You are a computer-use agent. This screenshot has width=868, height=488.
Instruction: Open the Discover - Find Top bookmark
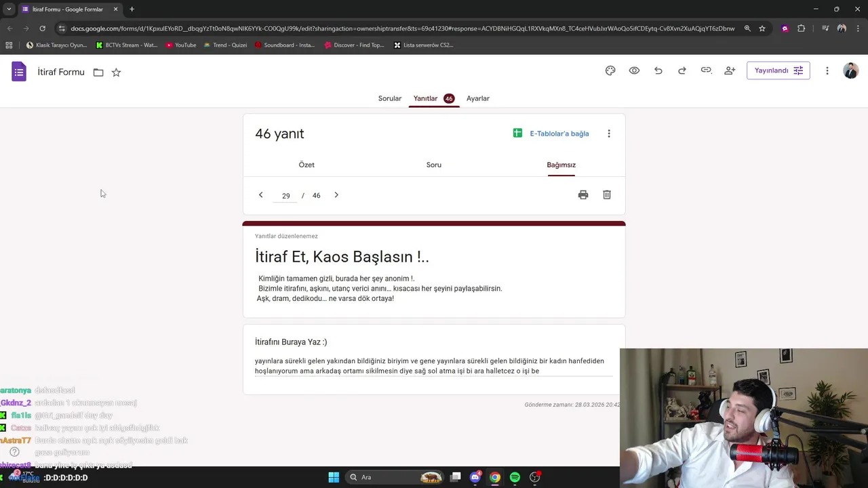(355, 45)
